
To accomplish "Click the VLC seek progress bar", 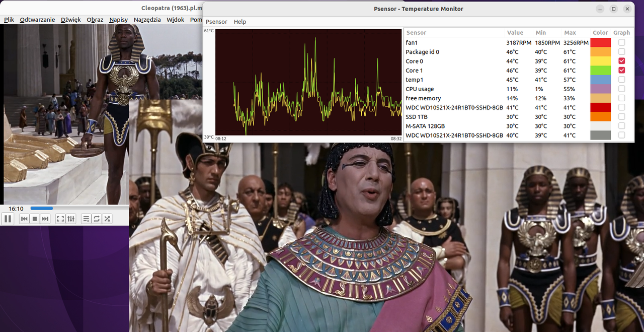I will [x=78, y=208].
